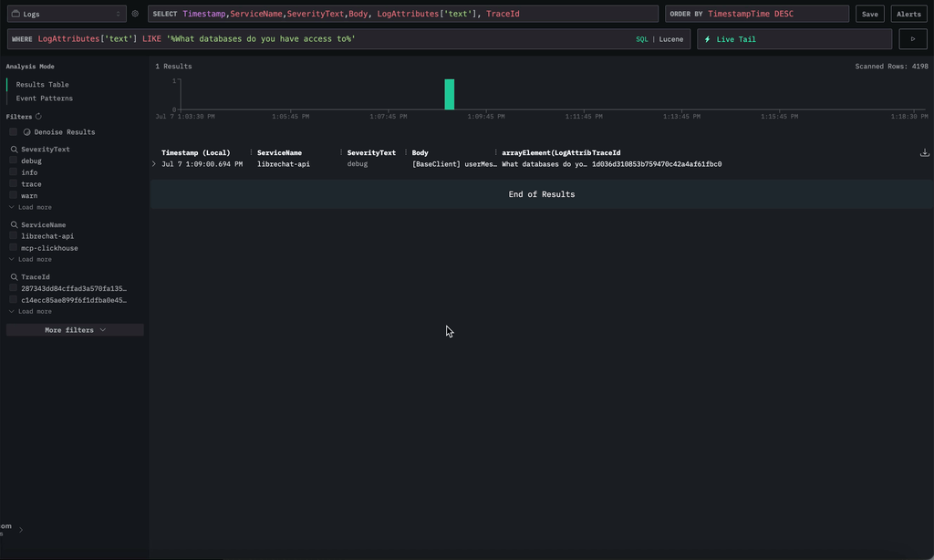Viewport: 934px width, 560px height.
Task: Download results with the download icon
Action: click(925, 152)
